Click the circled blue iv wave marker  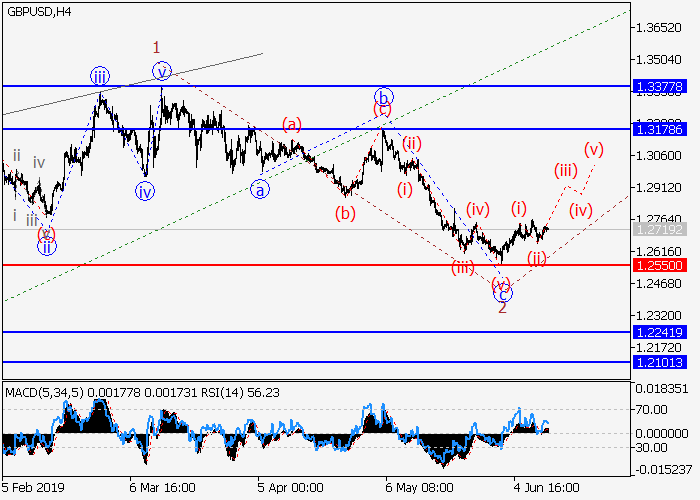click(x=146, y=192)
